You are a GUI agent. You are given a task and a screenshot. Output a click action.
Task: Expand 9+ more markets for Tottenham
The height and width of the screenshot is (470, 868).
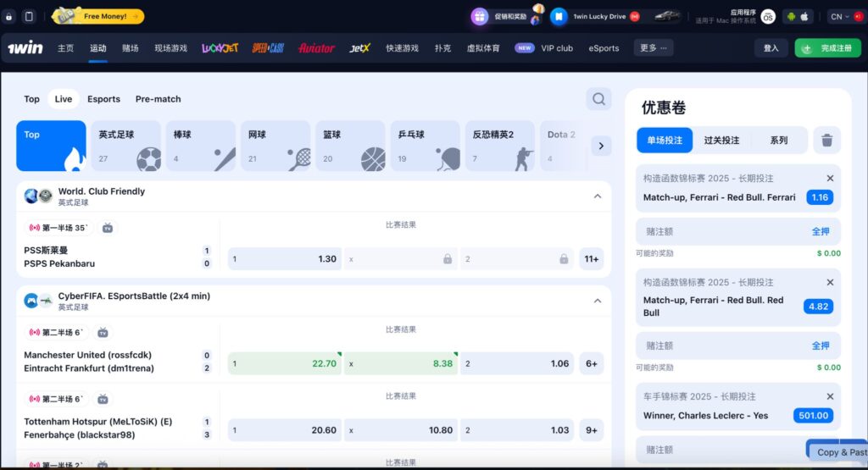(x=591, y=429)
